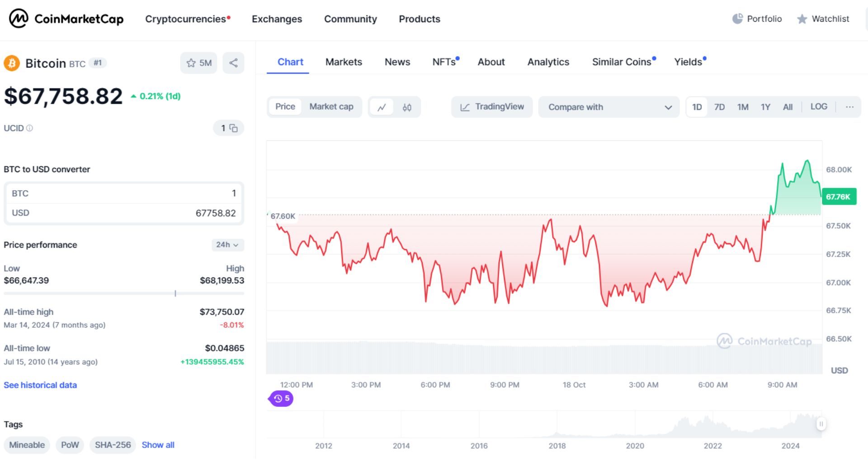Add Bitcoin to watchlist with star button

[x=198, y=63]
